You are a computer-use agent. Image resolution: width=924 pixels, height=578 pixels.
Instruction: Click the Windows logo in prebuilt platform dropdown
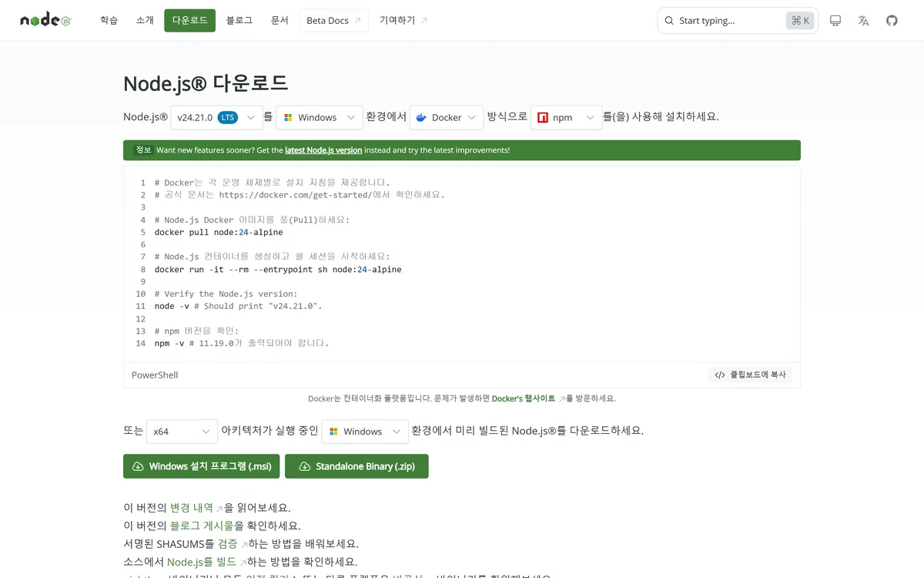[x=333, y=432]
